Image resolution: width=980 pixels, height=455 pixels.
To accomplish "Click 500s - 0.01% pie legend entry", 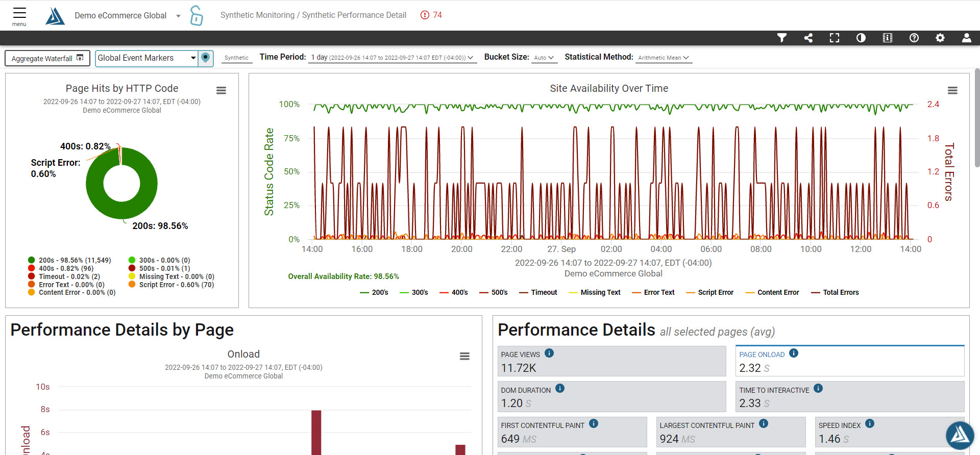I will (159, 268).
